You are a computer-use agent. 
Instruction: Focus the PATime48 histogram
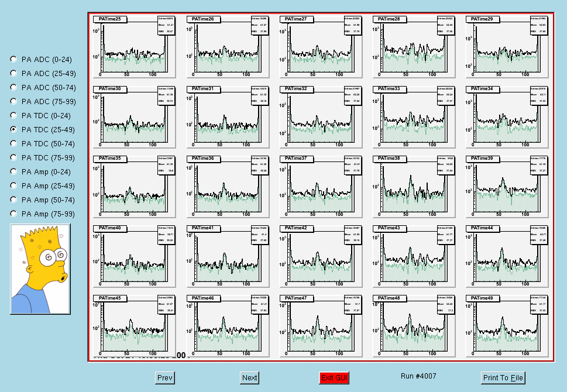[x=414, y=326]
